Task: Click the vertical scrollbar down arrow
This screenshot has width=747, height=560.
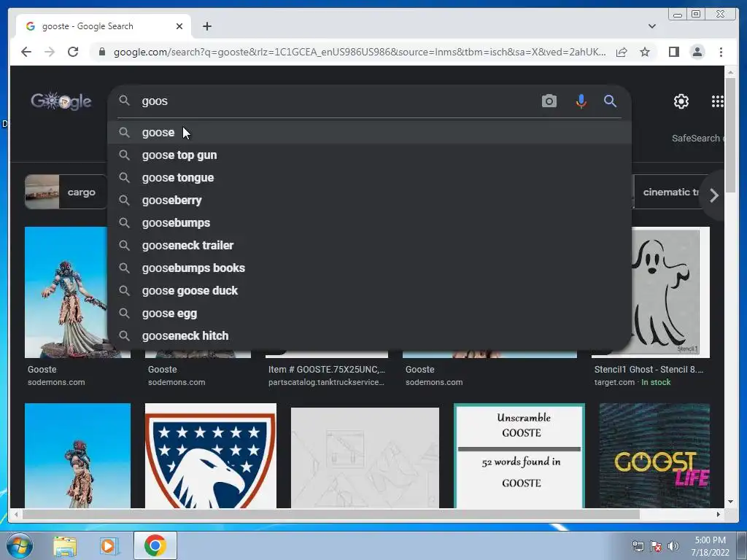Action: 730,502
